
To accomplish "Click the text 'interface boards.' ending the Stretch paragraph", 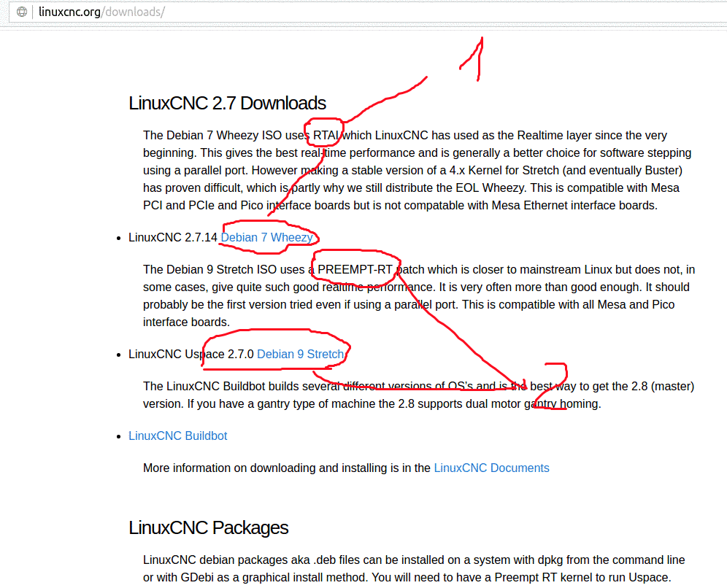I will pos(186,322).
